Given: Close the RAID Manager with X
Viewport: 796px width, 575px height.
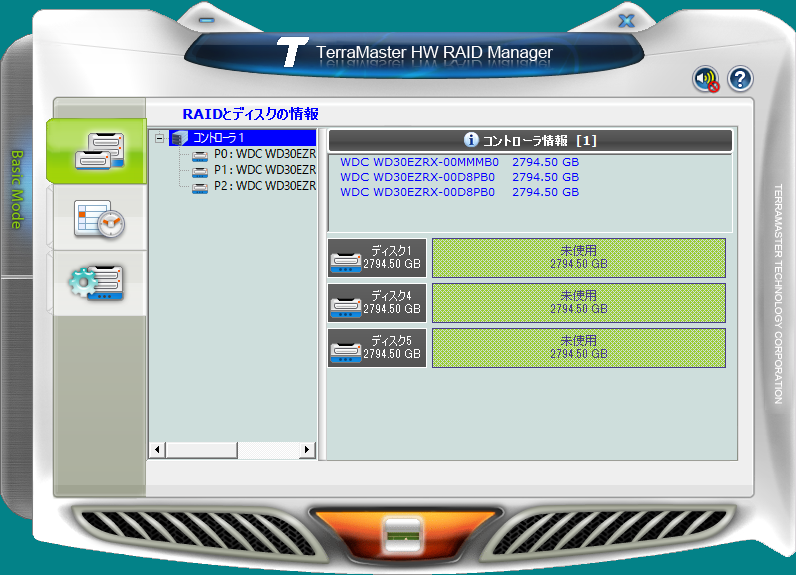Looking at the screenshot, I should click(626, 21).
